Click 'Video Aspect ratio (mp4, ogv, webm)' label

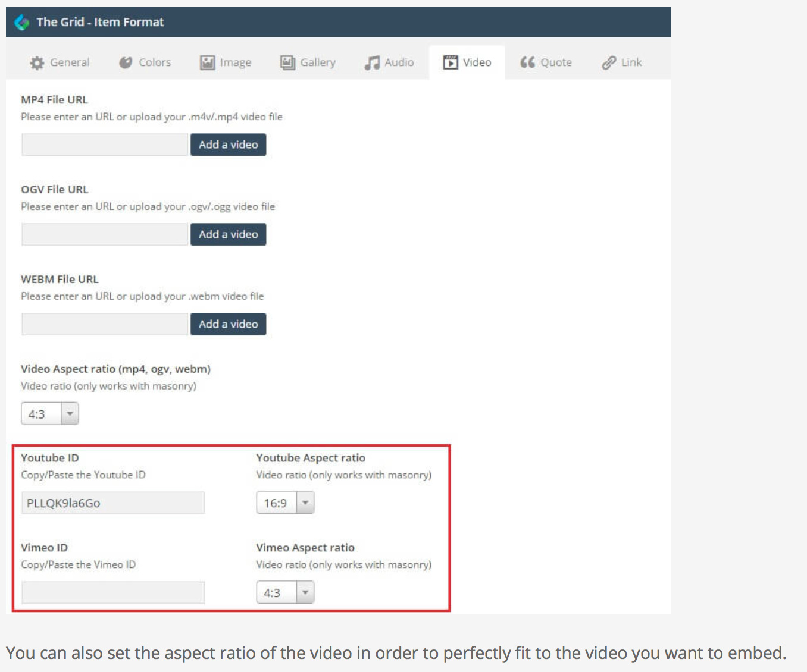[116, 369]
